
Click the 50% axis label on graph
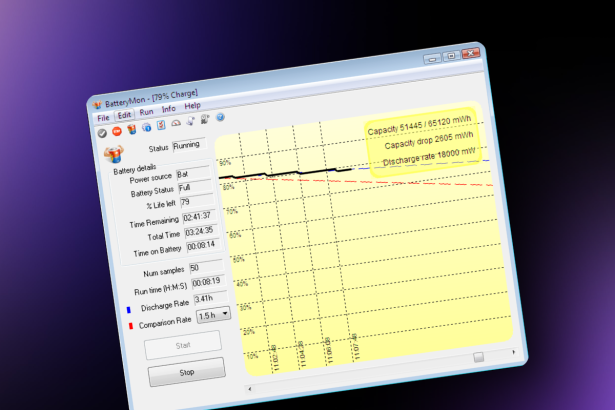238,259
